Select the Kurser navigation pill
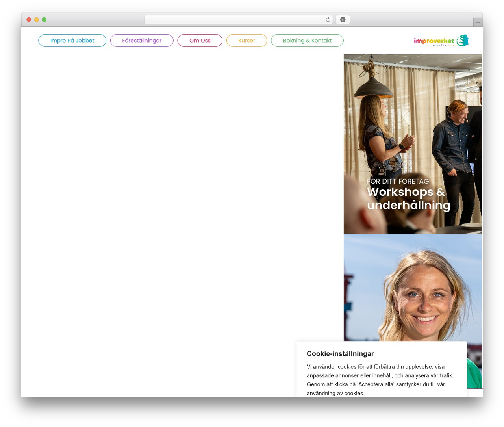Viewport: 504px width, 427px height. [246, 41]
